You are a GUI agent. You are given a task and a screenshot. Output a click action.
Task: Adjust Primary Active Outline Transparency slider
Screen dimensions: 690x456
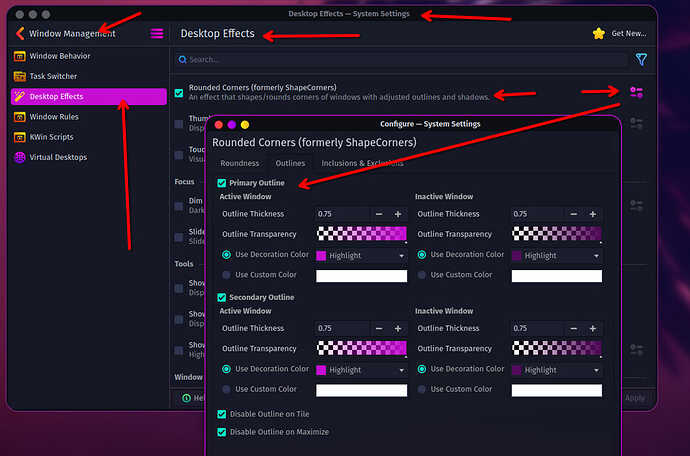361,233
